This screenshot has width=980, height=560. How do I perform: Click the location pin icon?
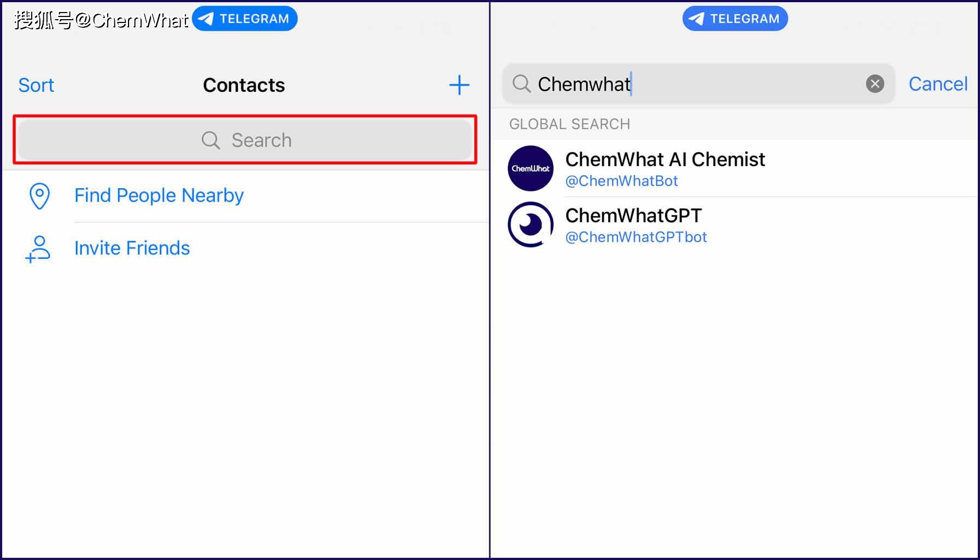point(39,196)
